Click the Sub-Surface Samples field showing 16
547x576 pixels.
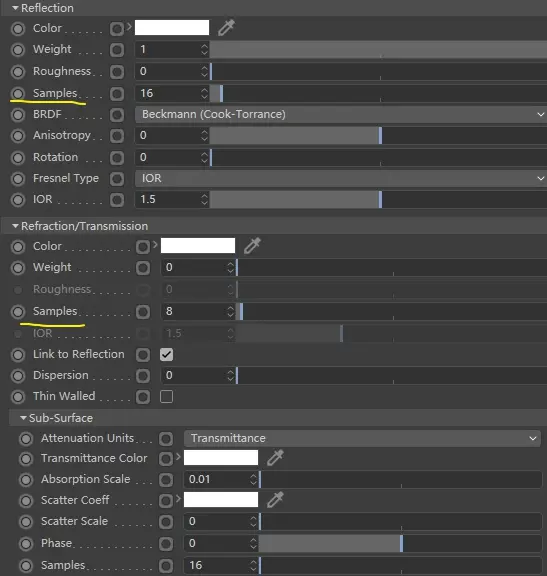(216, 565)
